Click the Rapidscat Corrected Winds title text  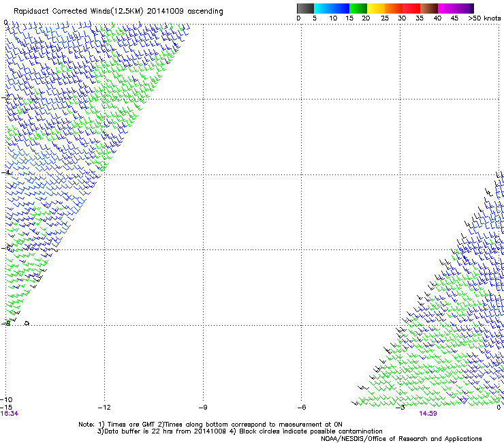[119, 12]
